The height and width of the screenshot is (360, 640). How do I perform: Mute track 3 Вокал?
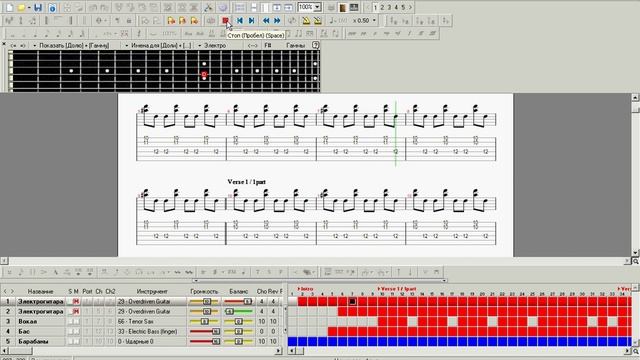(x=76, y=322)
